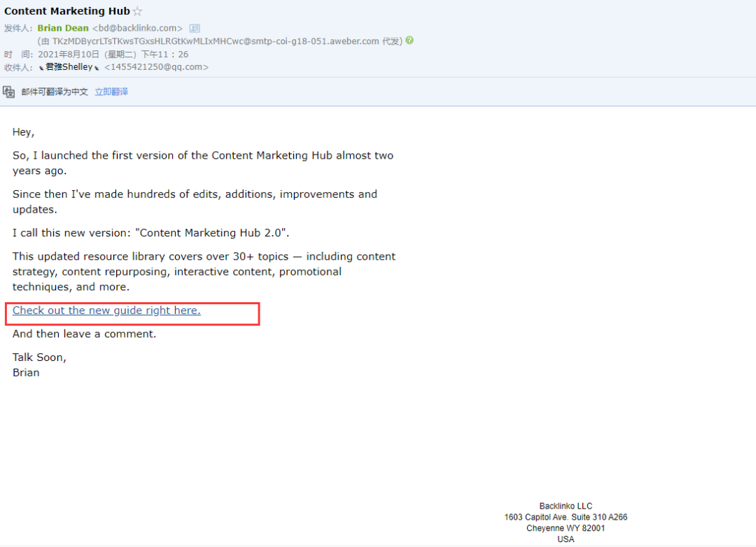This screenshot has height=547, width=756.
Task: Click the sender address <bd@backlinko.com>
Action: pyautogui.click(x=137, y=29)
